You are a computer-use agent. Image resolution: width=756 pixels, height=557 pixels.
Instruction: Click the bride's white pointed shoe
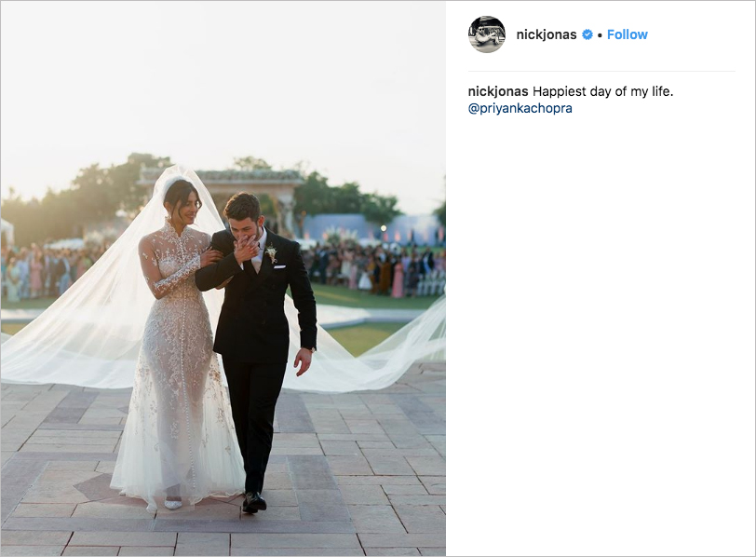click(x=172, y=504)
